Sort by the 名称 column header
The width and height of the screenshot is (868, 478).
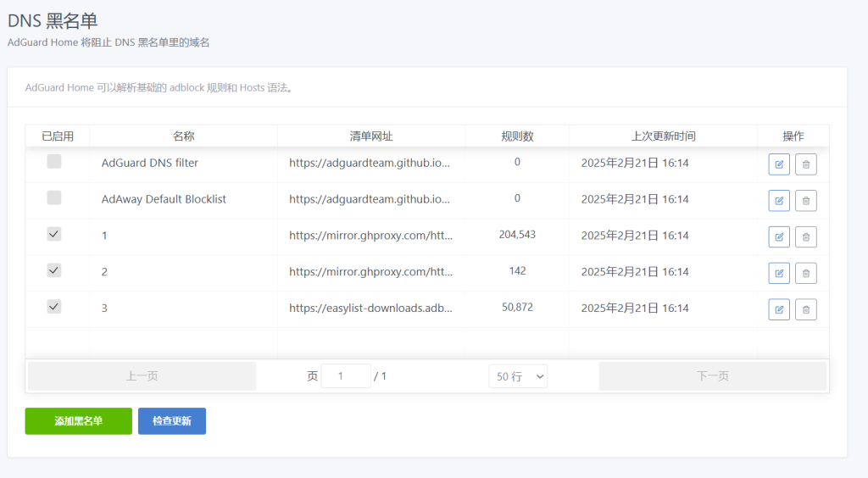tap(184, 136)
